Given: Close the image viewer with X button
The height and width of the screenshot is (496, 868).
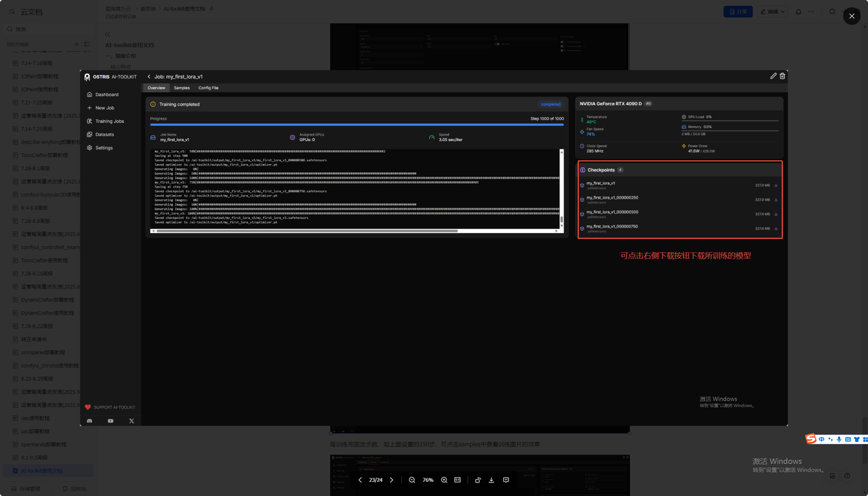Looking at the screenshot, I should tap(852, 16).
